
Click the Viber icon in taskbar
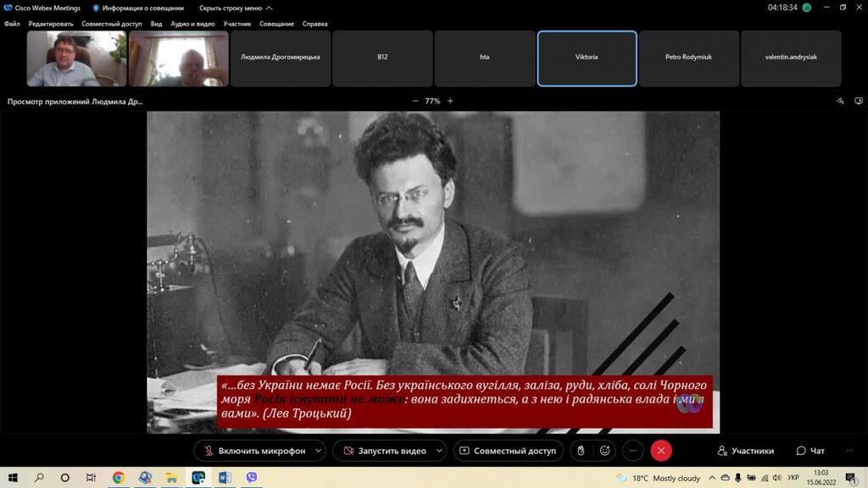click(251, 478)
